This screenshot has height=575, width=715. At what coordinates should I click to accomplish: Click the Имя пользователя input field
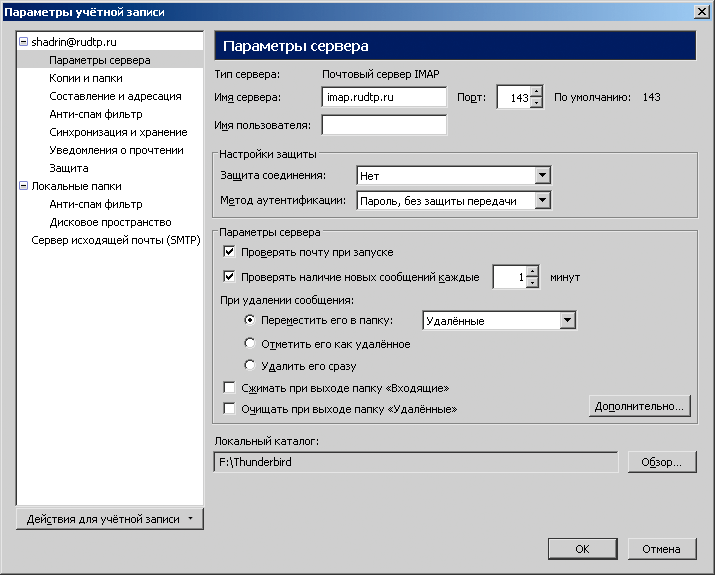click(x=384, y=125)
